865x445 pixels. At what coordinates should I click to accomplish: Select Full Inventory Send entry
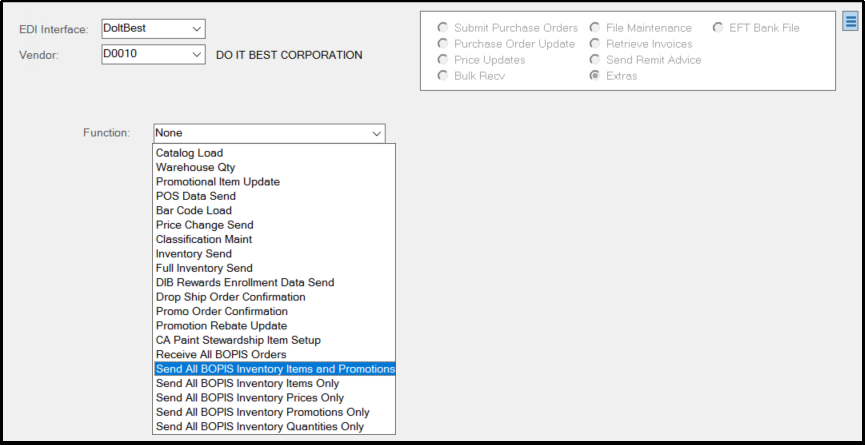coord(205,268)
